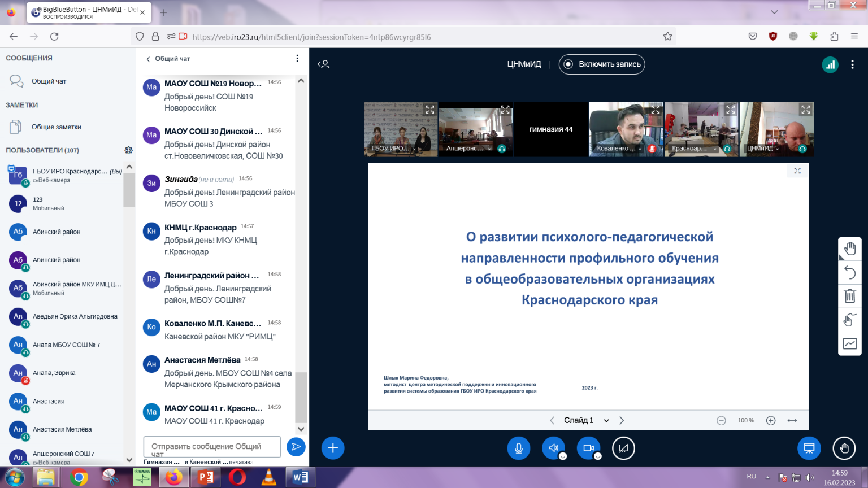Image resolution: width=868 pixels, height=488 pixels.
Task: Send the chat message with arrow button
Action: click(x=296, y=447)
